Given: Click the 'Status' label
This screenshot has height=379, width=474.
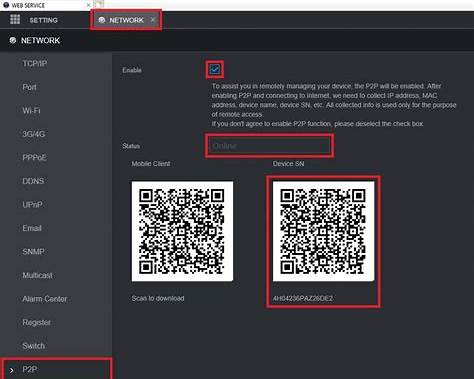Looking at the screenshot, I should tap(131, 146).
